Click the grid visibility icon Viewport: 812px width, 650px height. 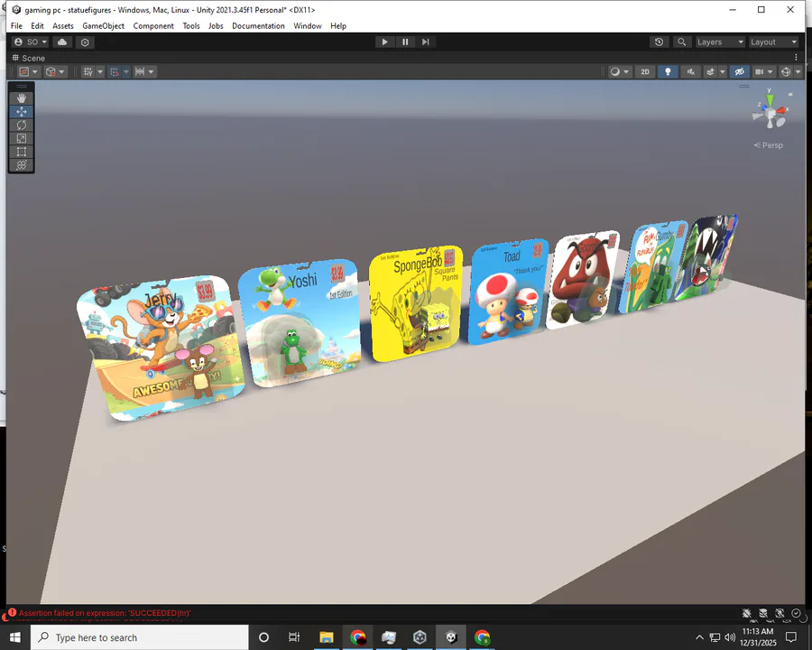coord(88,71)
